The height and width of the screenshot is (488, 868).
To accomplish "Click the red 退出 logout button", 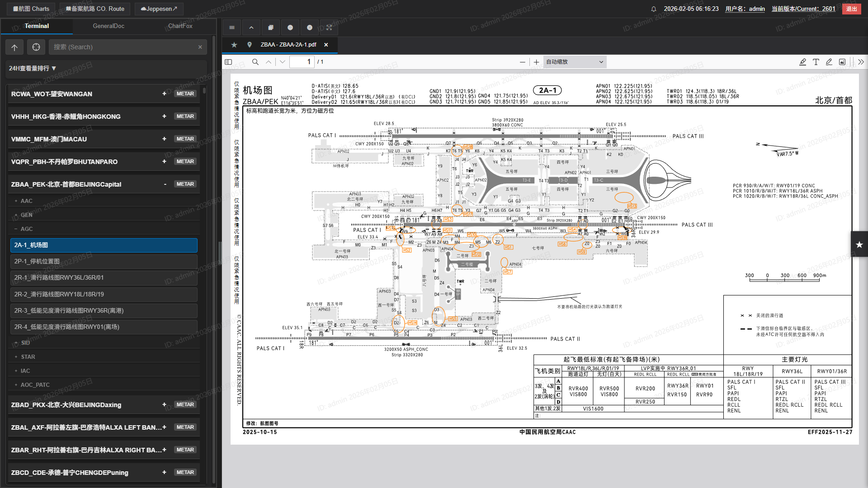I will 851,9.
